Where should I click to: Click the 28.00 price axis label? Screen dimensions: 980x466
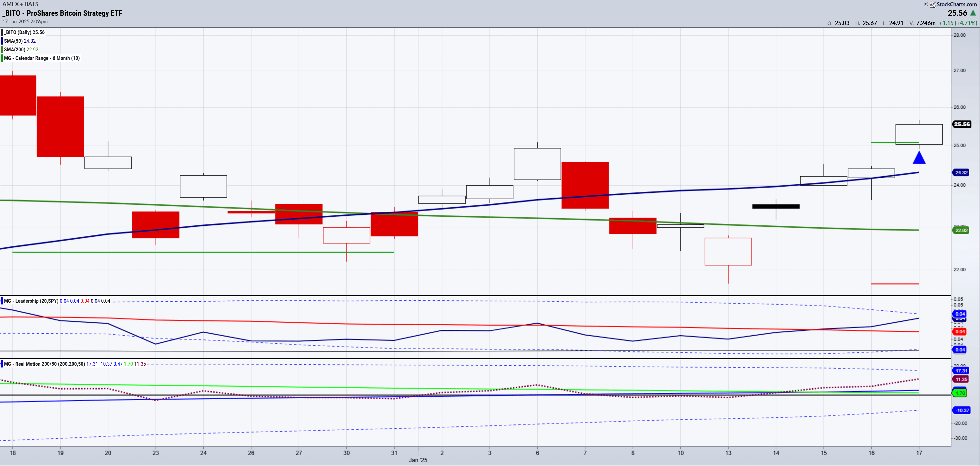(959, 35)
